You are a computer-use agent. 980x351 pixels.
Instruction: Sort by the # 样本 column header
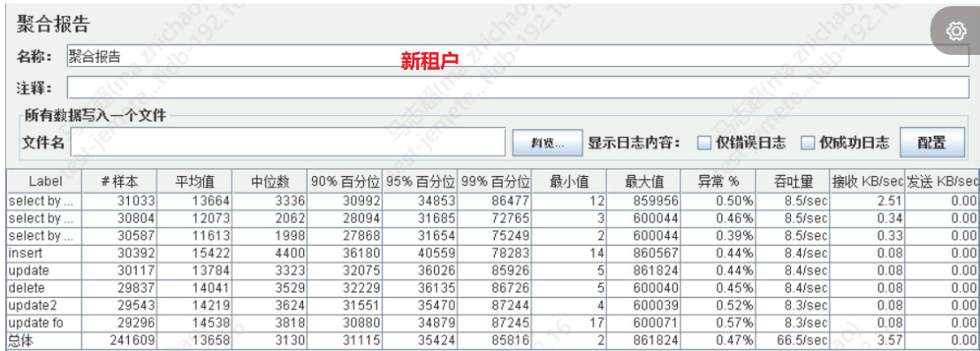pyautogui.click(x=119, y=181)
